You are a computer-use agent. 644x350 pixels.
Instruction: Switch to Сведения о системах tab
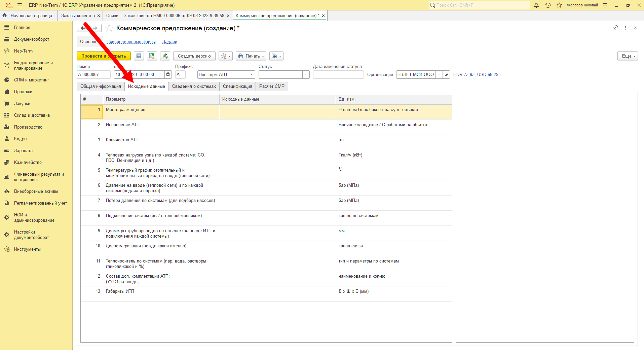pyautogui.click(x=194, y=86)
